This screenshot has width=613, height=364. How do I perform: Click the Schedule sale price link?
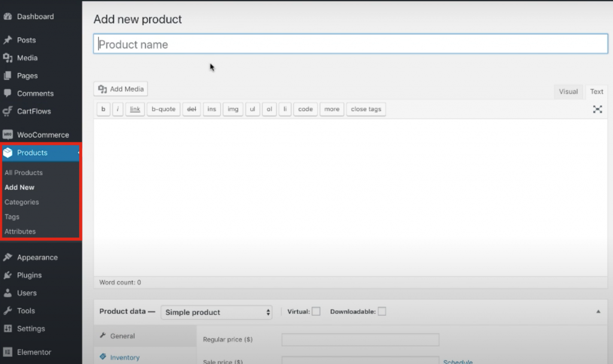(458, 362)
